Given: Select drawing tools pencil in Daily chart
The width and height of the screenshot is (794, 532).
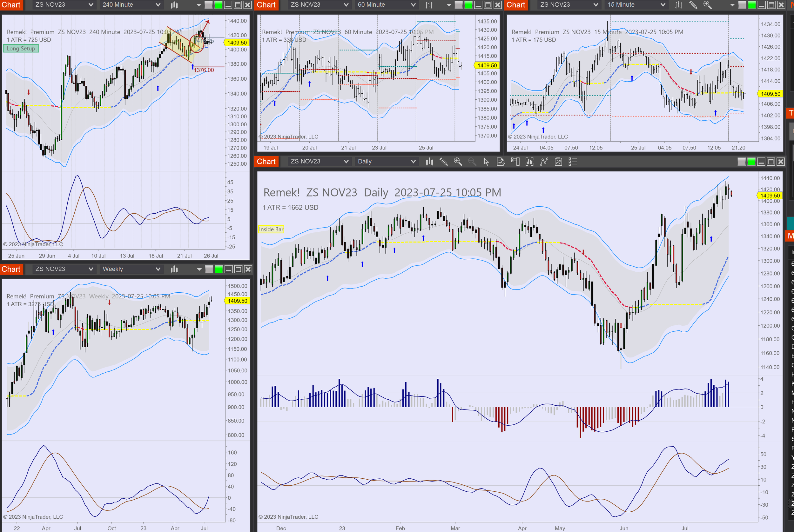Looking at the screenshot, I should point(444,162).
